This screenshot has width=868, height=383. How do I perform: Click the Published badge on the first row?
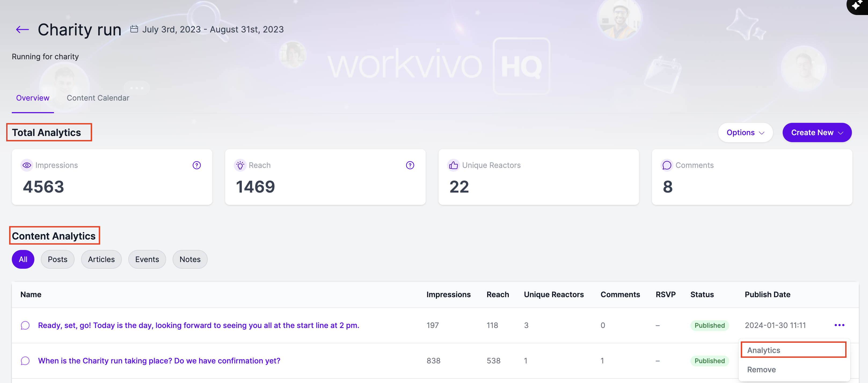pos(709,325)
